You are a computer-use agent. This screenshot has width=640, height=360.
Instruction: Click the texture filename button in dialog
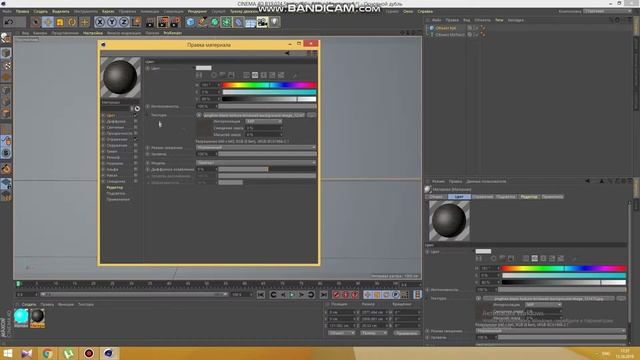pyautogui.click(x=254, y=115)
